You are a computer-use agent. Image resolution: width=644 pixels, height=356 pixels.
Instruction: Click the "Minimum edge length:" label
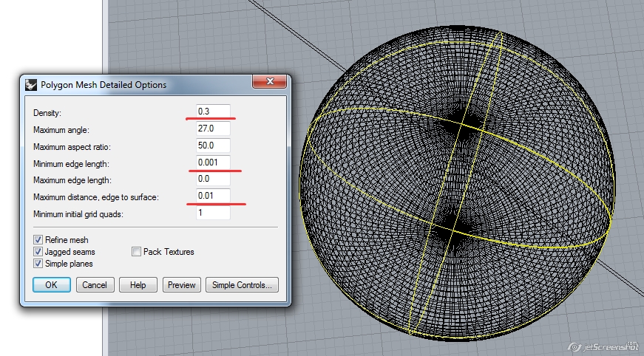point(72,164)
